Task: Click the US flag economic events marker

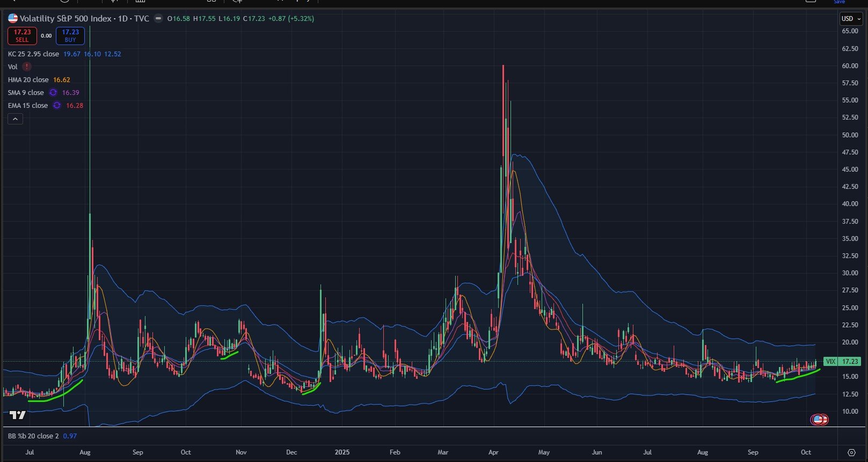Action: [x=819, y=420]
